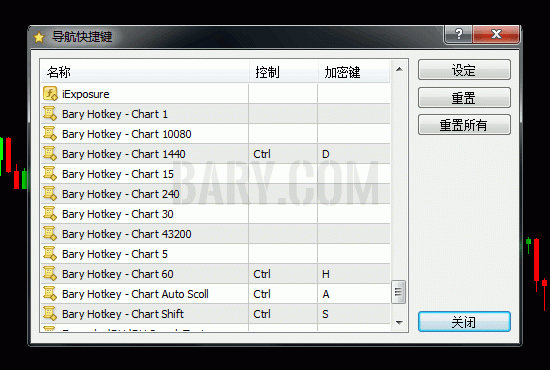Select the iExposure row name
Viewport: 550px width, 370px height.
[x=86, y=94]
